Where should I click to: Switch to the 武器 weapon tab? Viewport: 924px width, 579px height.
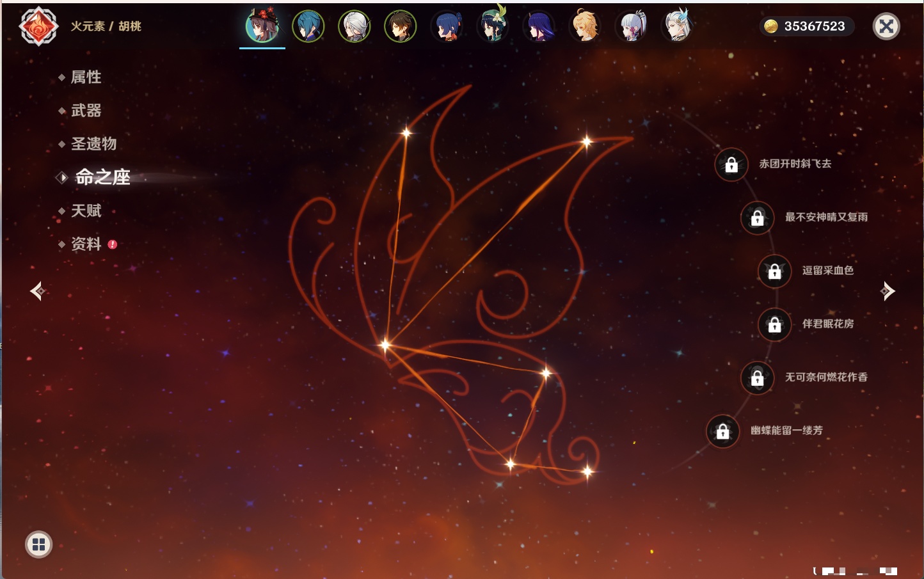pyautogui.click(x=86, y=111)
